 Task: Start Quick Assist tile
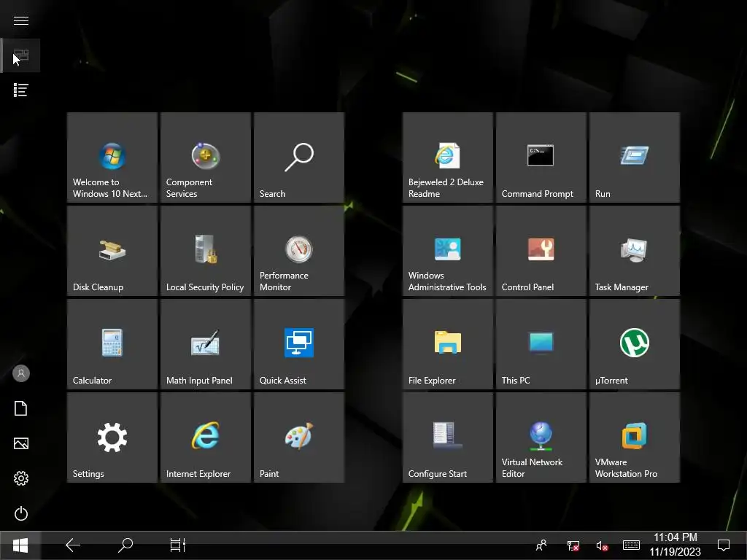[298, 344]
